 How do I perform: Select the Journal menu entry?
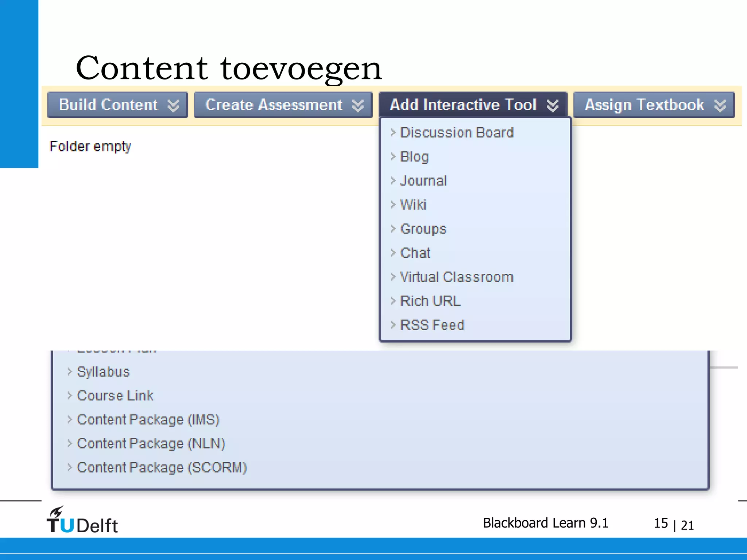(x=423, y=181)
